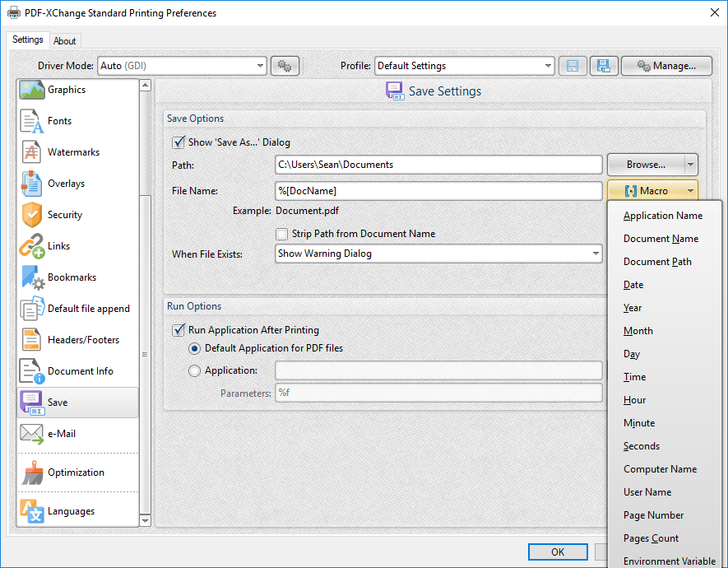Select the Save section in sidebar
Screen dimensions: 728x568
(x=77, y=403)
